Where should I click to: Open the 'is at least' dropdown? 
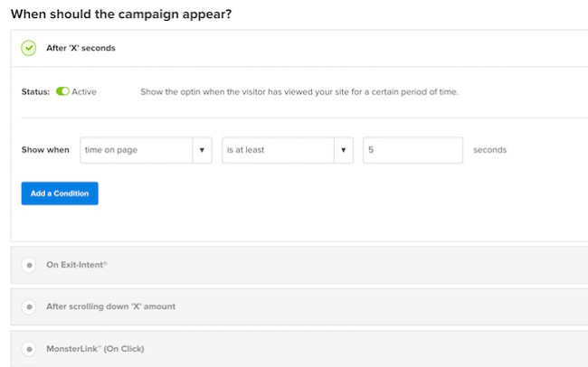point(277,150)
